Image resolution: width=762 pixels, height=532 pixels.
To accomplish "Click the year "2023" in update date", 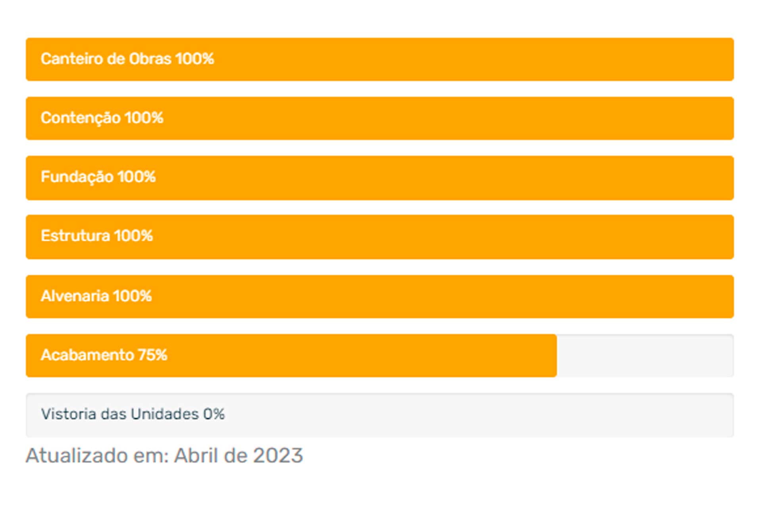I will (x=278, y=455).
